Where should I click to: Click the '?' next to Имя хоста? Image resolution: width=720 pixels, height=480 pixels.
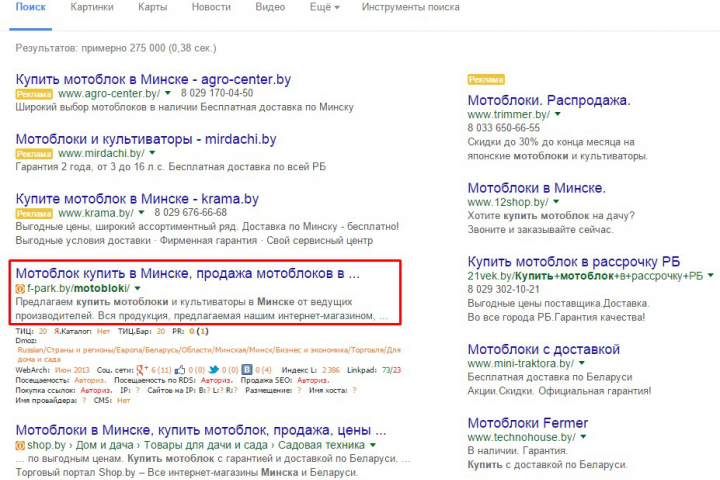(354, 390)
